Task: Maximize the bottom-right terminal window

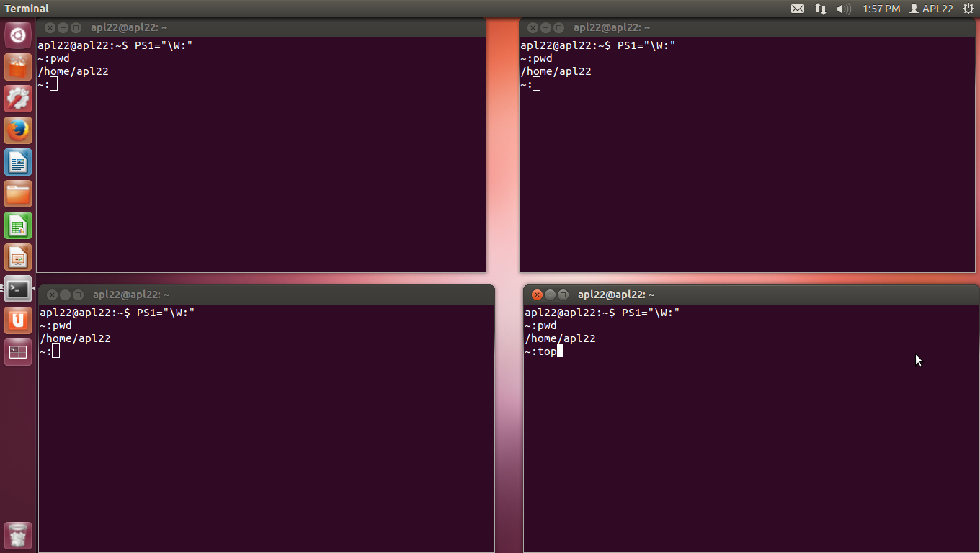Action: (x=563, y=295)
